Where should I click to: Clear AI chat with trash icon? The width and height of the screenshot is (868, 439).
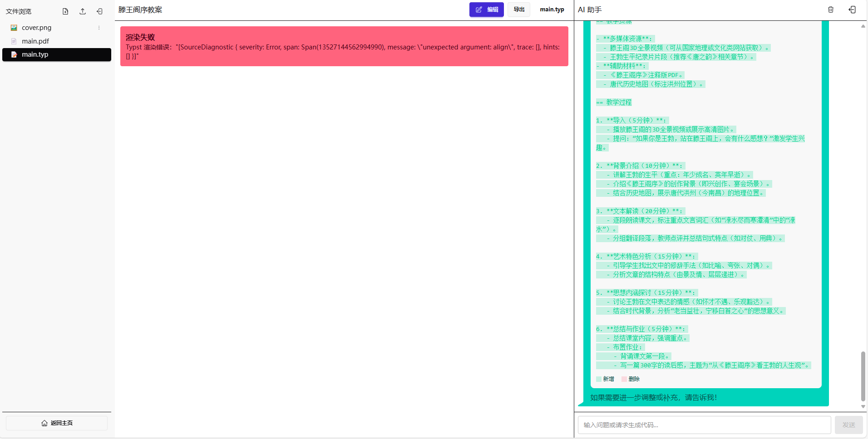831,10
